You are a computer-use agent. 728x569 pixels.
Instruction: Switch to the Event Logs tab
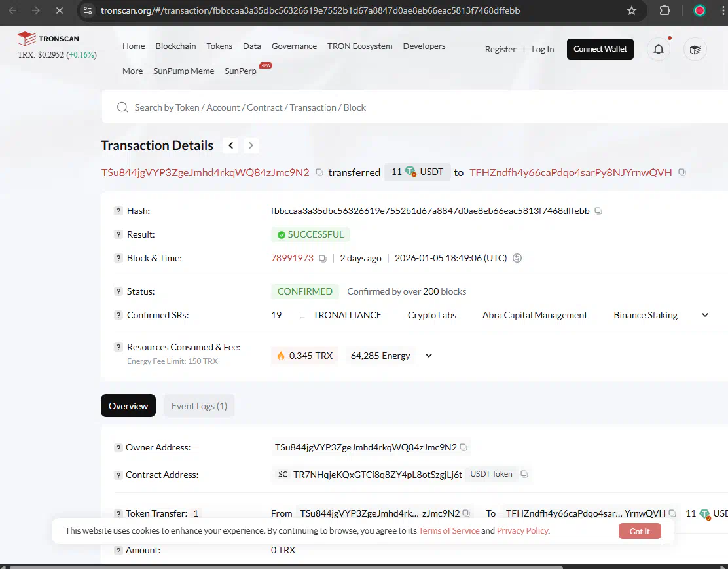pyautogui.click(x=199, y=406)
